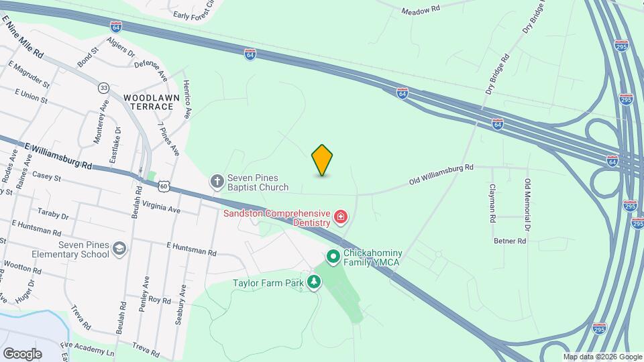The height and width of the screenshot is (362, 644).
Task: Click the Fire Academy Ln label
Action: click(87, 349)
